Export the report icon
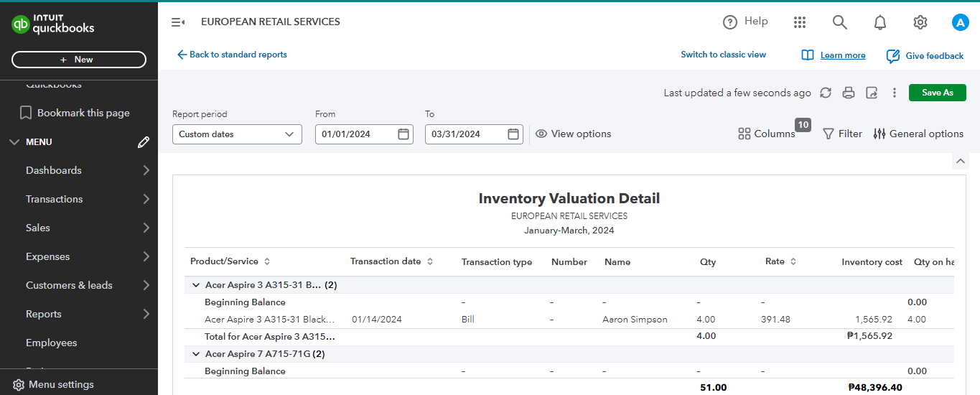The width and height of the screenshot is (980, 395). coord(872,93)
